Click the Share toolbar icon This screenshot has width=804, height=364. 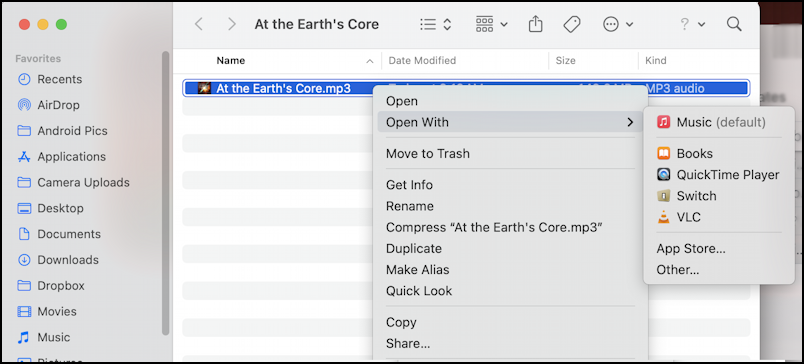[x=535, y=24]
